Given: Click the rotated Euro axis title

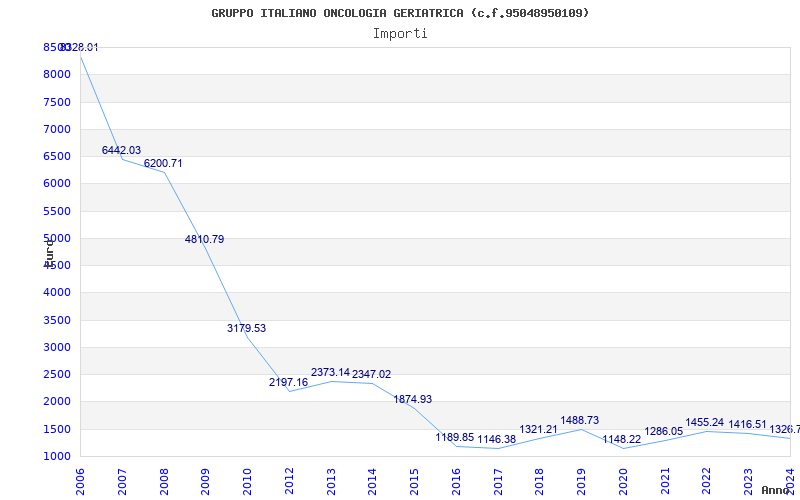Looking at the screenshot, I should pyautogui.click(x=49, y=253).
